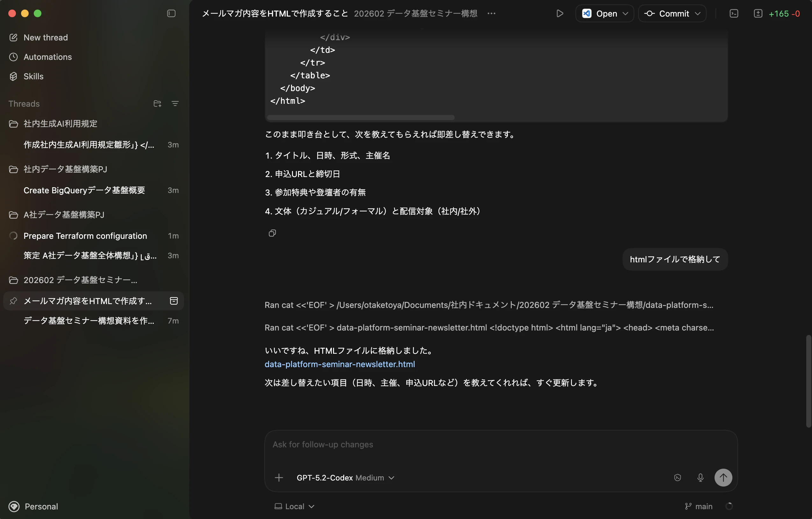Open Prepare Terraform configuration thread
Image resolution: width=812 pixels, height=519 pixels.
94,236
